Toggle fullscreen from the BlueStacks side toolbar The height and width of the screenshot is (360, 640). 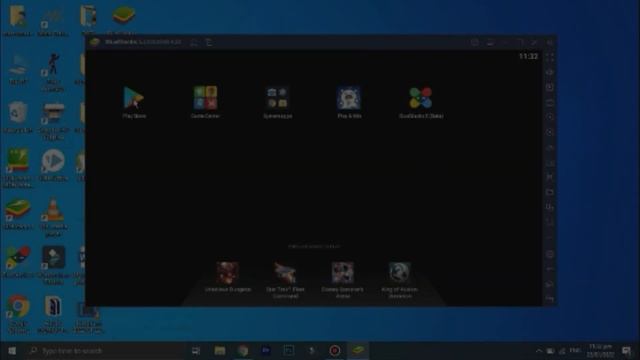click(550, 58)
